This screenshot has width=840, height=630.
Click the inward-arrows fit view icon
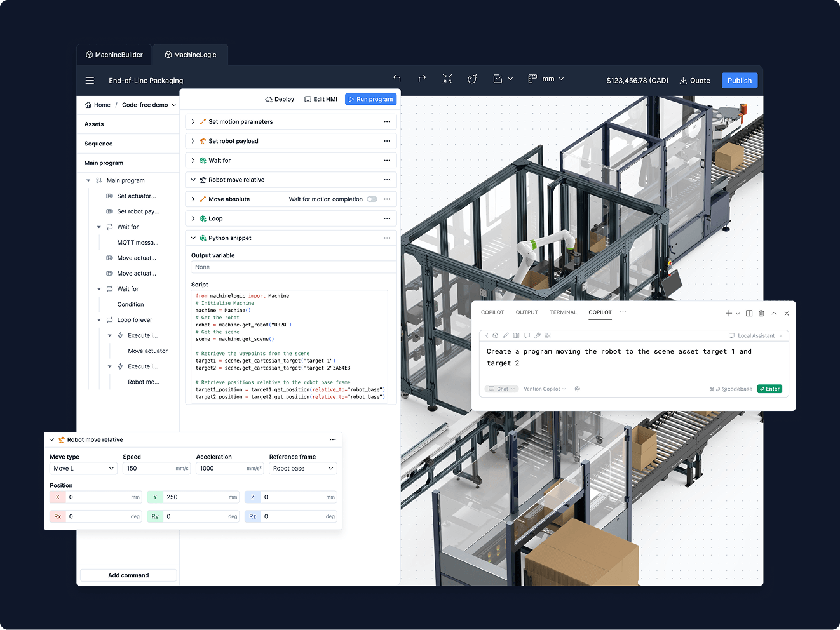447,79
